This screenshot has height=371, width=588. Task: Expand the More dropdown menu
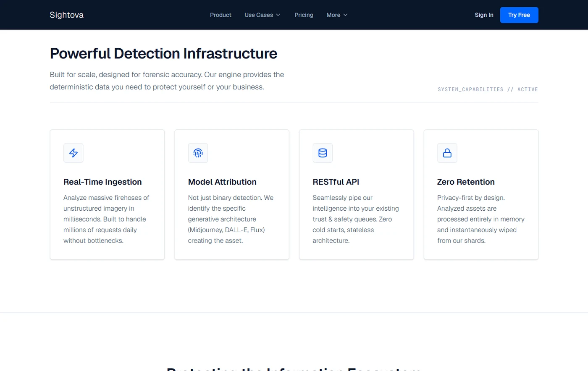337,15
